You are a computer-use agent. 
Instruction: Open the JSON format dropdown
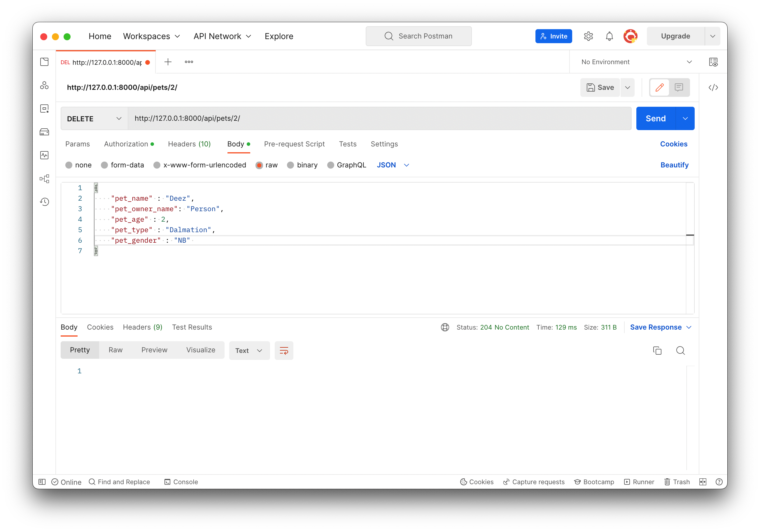pos(407,165)
